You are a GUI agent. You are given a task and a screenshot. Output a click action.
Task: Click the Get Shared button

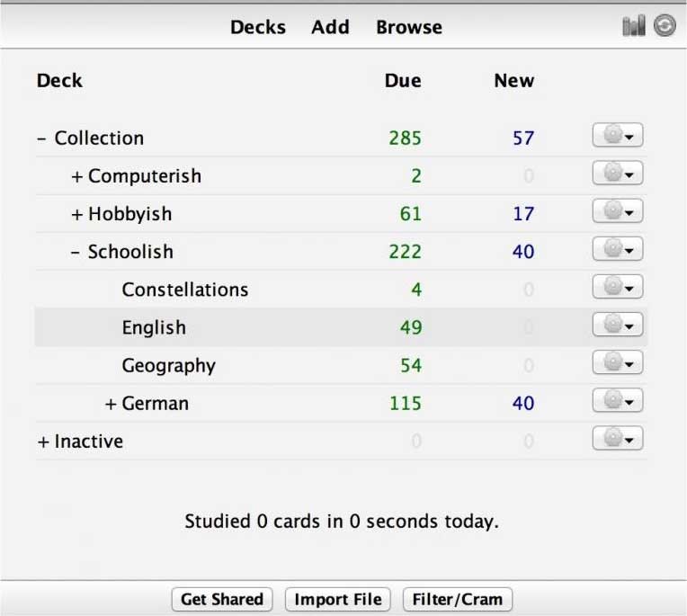tap(222, 600)
